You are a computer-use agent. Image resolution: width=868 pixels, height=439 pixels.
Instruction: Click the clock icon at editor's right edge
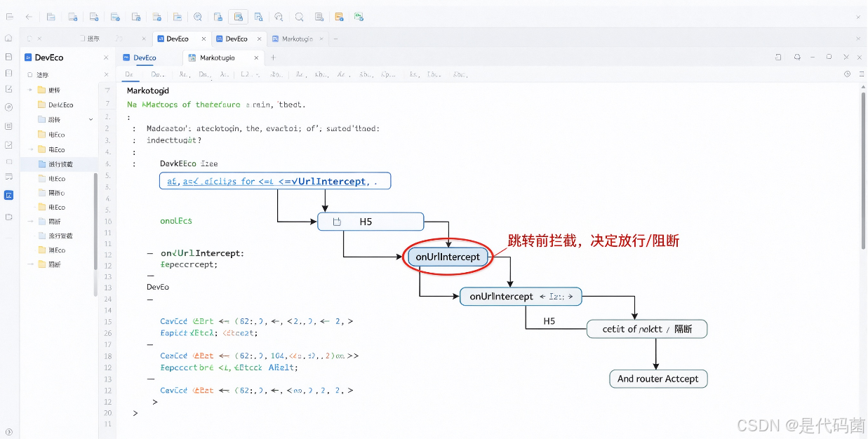point(847,74)
